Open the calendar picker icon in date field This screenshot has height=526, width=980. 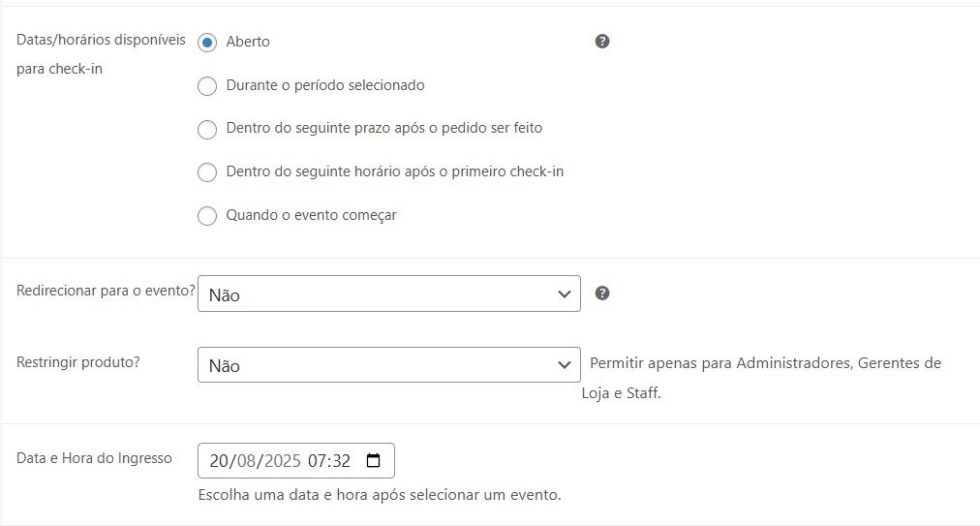coord(375,461)
